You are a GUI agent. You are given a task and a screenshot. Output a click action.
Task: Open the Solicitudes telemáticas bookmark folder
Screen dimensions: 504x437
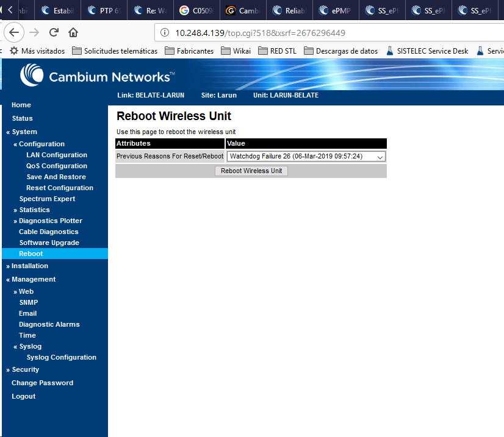(115, 51)
